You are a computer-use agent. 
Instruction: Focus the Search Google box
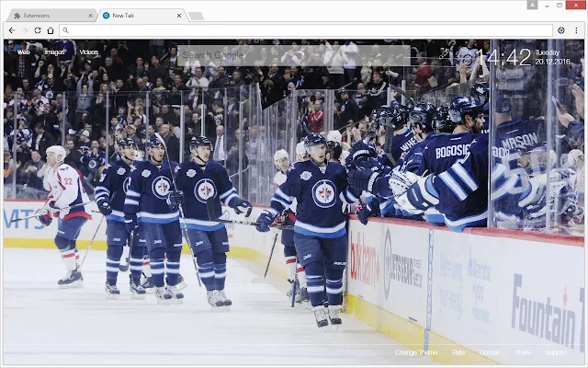[294, 55]
